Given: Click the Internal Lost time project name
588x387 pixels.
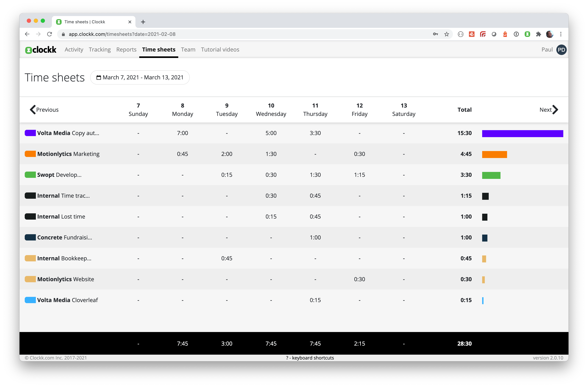Looking at the screenshot, I should (x=61, y=217).
